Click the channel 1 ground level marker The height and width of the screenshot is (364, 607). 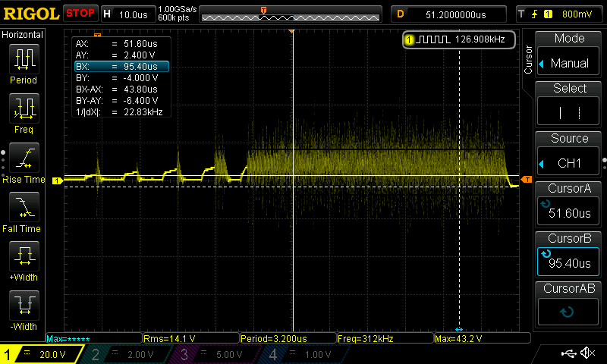click(x=58, y=180)
